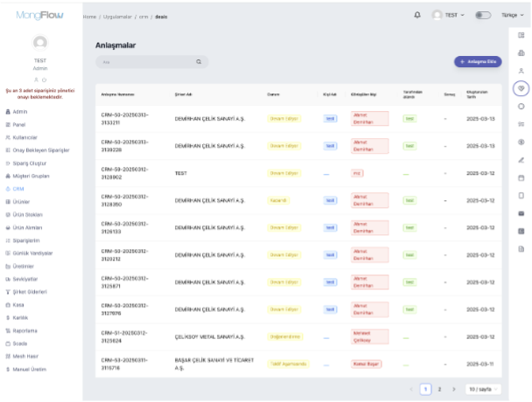532x402 pixels.
Task: Click ÇELİKSOY METAL SANAYİ A.Ş. company cell
Action: coord(209,337)
